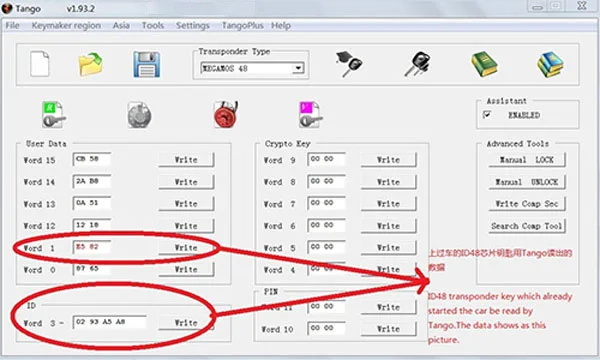
Task: Open the File menu
Action: (x=12, y=26)
